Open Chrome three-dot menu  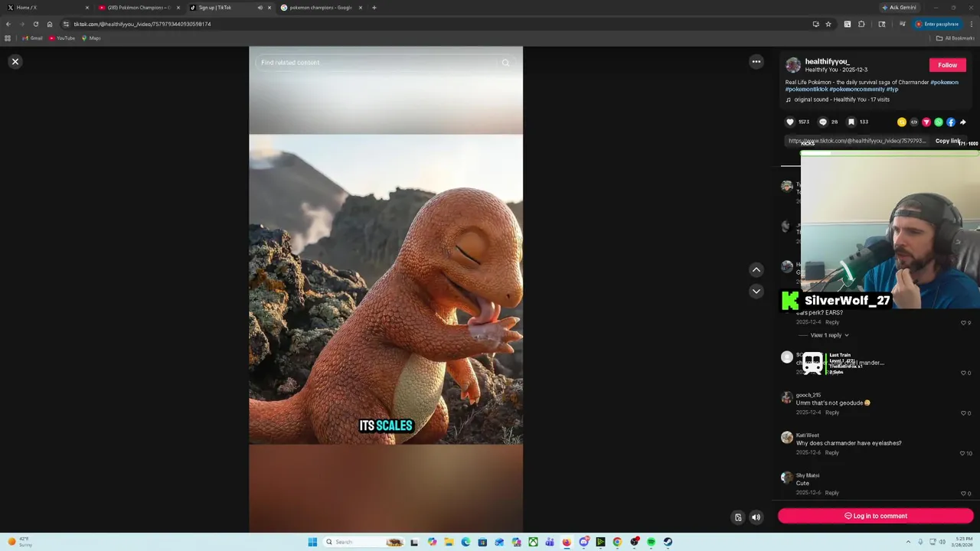point(971,24)
